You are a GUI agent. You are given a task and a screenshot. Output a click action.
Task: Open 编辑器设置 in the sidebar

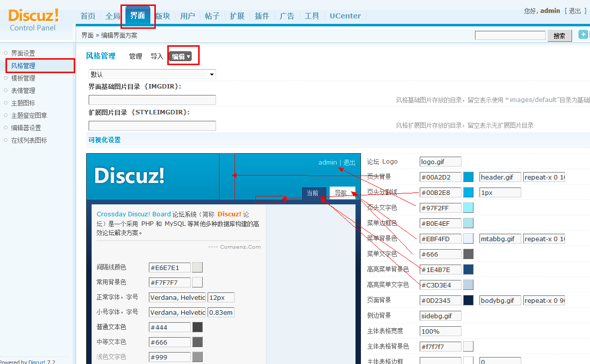(26, 128)
